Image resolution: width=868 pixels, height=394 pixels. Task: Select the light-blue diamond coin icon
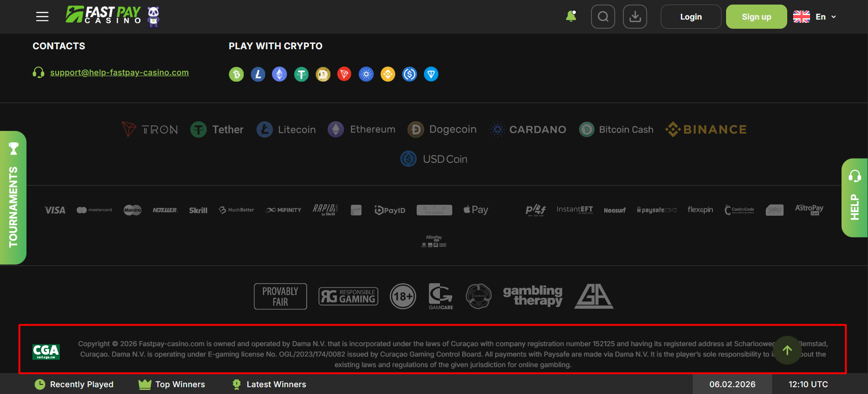pyautogui.click(x=431, y=74)
